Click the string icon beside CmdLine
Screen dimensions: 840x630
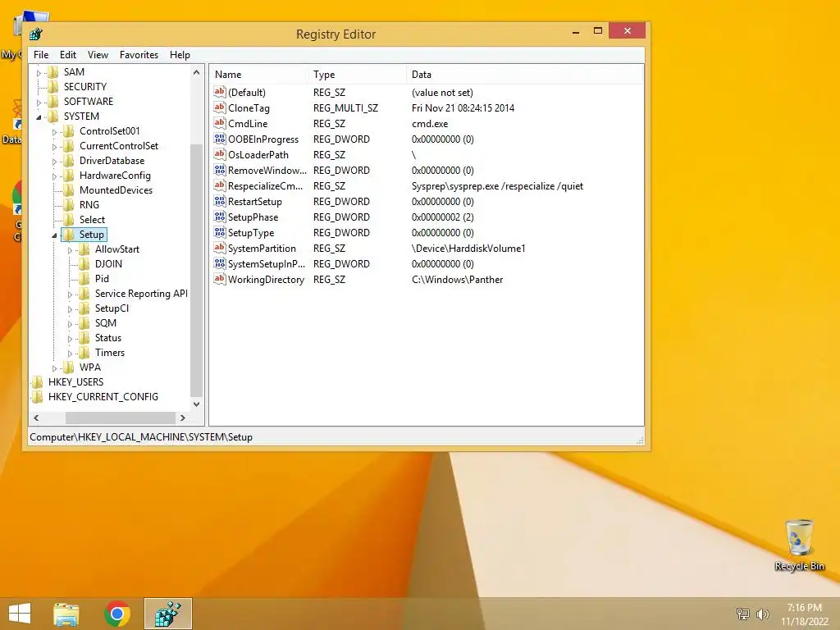(x=220, y=123)
